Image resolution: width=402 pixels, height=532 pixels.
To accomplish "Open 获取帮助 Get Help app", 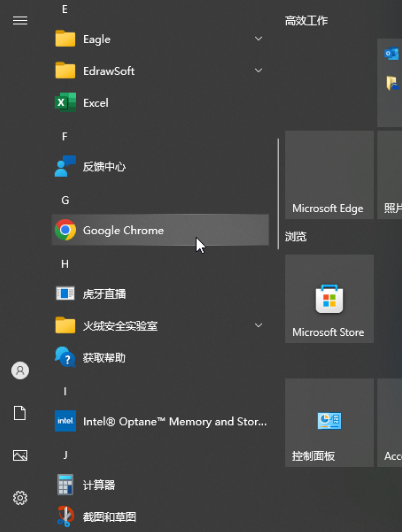I will pyautogui.click(x=160, y=357).
